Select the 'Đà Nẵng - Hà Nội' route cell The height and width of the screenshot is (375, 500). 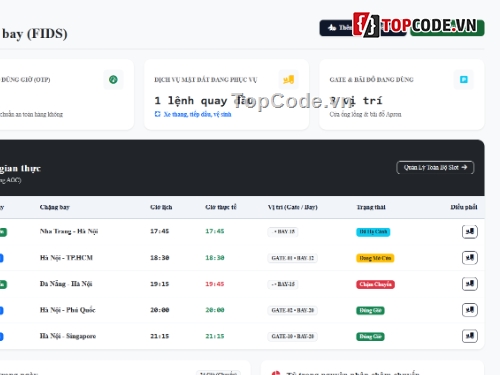66,284
